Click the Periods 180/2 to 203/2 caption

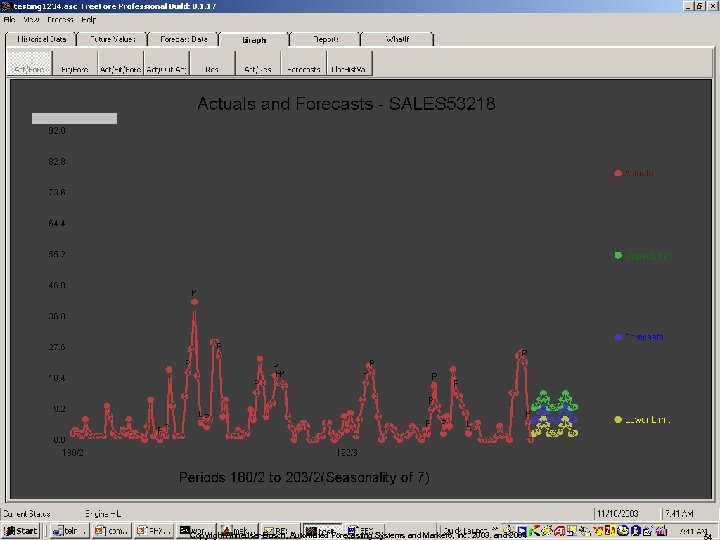(x=304, y=478)
